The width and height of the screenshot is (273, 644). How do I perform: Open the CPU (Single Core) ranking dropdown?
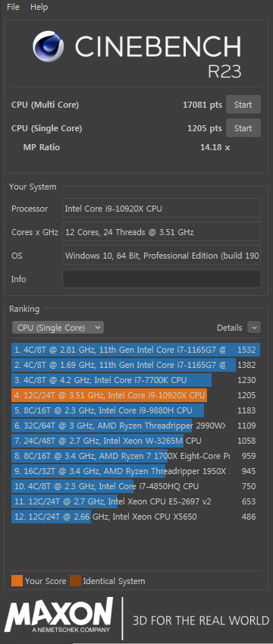pos(58,328)
